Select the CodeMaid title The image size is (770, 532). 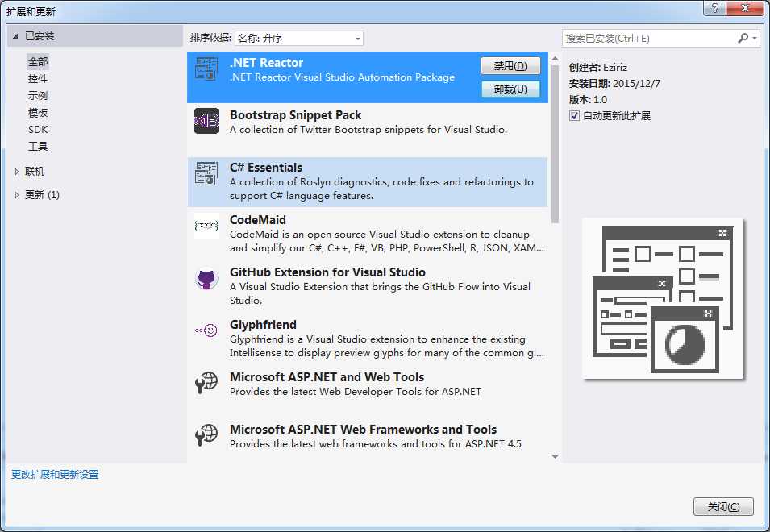coord(258,220)
